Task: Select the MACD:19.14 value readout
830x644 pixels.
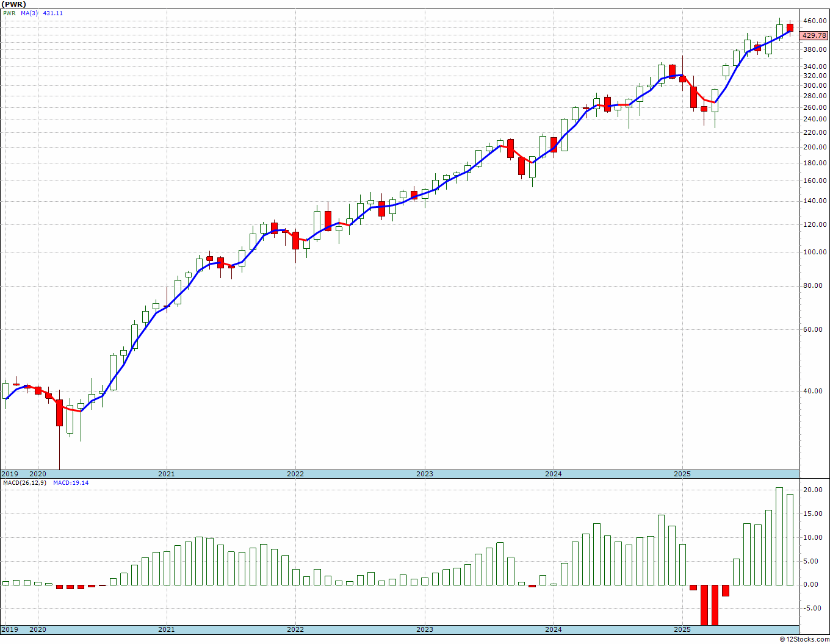Action: [71, 483]
